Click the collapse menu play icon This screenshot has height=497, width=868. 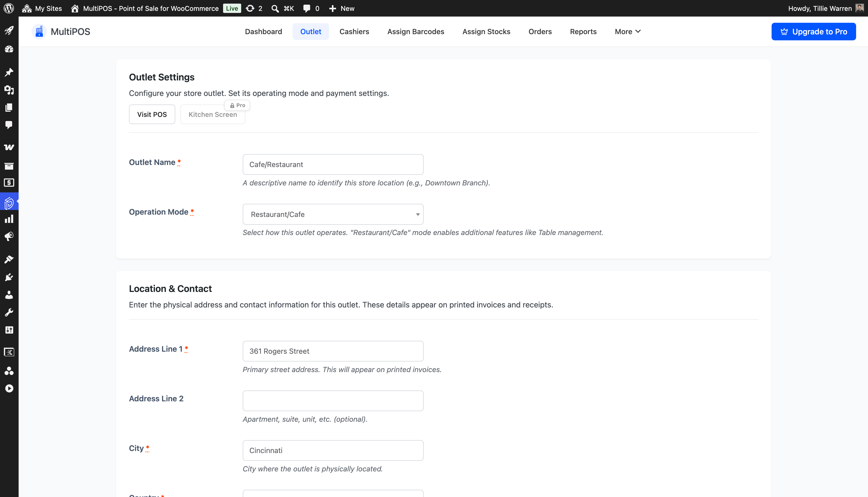(x=9, y=388)
